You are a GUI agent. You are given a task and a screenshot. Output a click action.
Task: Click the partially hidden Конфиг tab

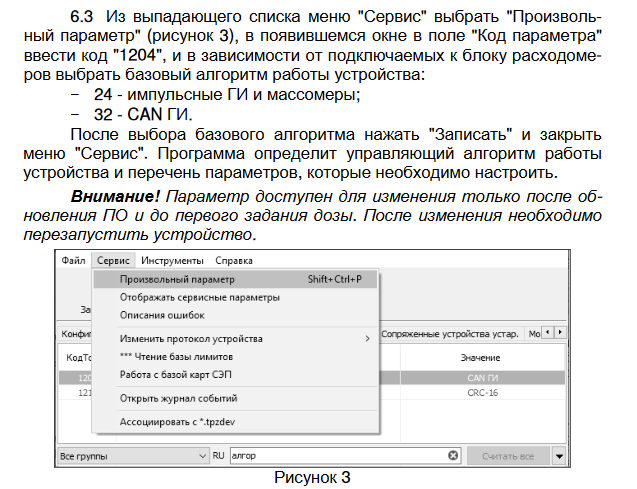tap(76, 334)
